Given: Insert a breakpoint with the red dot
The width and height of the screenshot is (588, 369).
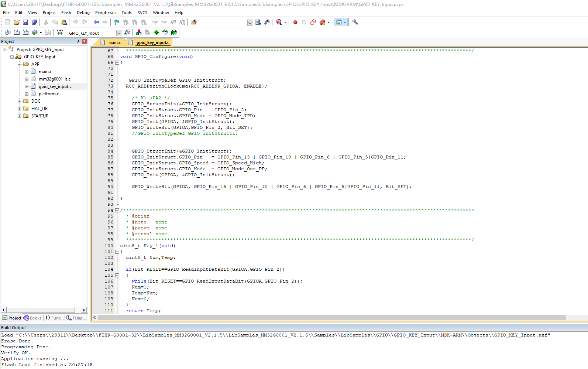Looking at the screenshot, I should (x=295, y=22).
